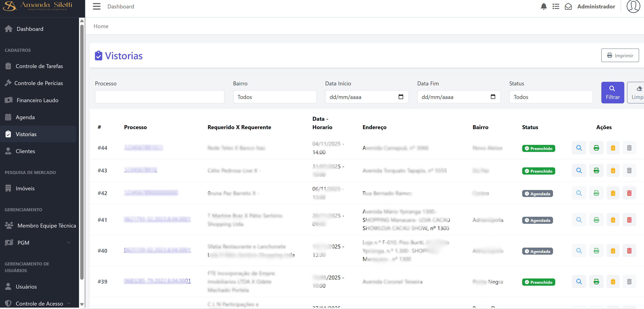Print vistoria #43 using green printer icon
The height and width of the screenshot is (309, 644).
[596, 171]
